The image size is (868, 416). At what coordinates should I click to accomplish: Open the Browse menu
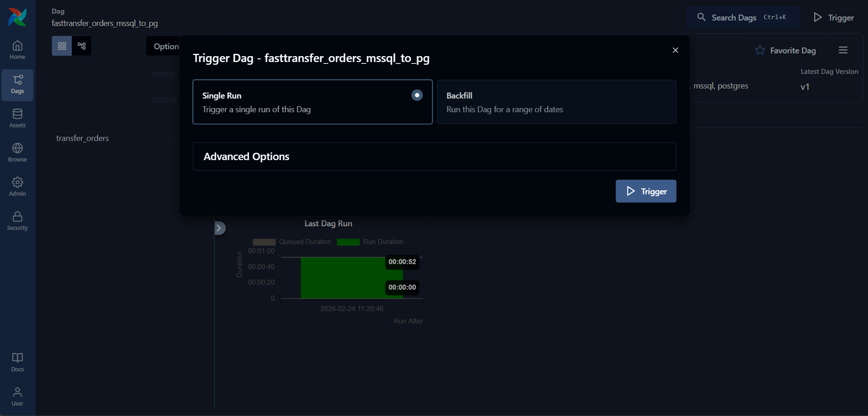pyautogui.click(x=17, y=153)
